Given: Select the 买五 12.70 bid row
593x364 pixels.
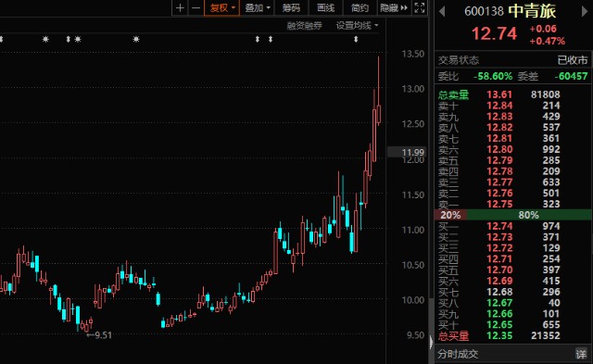Looking at the screenshot, I should point(513,270).
